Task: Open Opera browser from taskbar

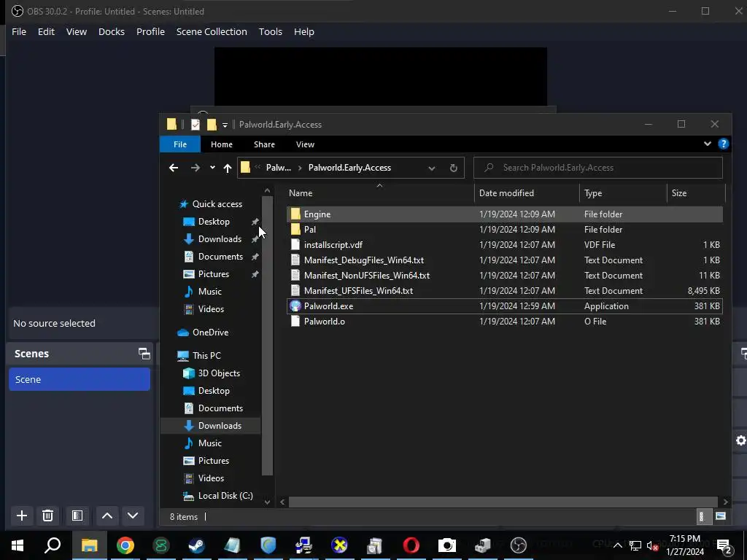Action: point(411,545)
